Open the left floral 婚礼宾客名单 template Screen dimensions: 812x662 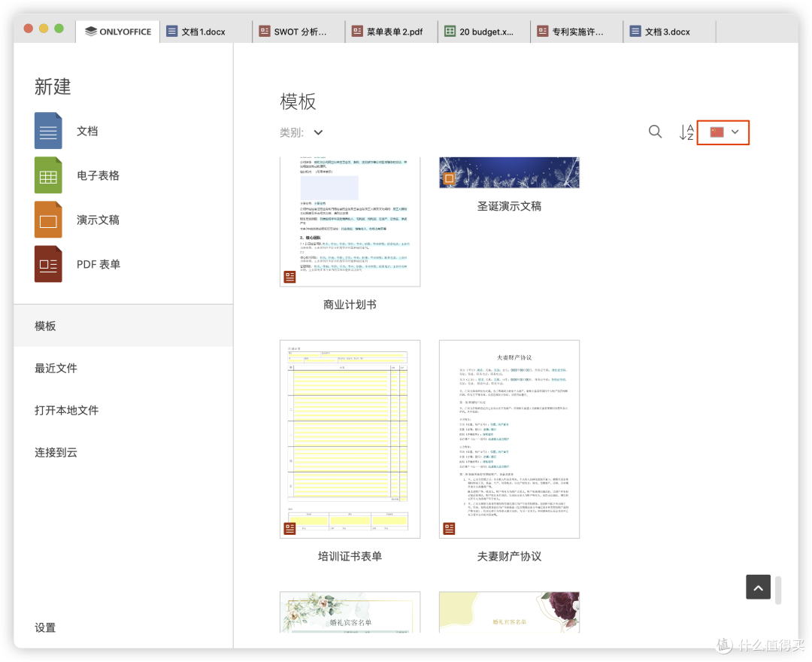pos(350,612)
